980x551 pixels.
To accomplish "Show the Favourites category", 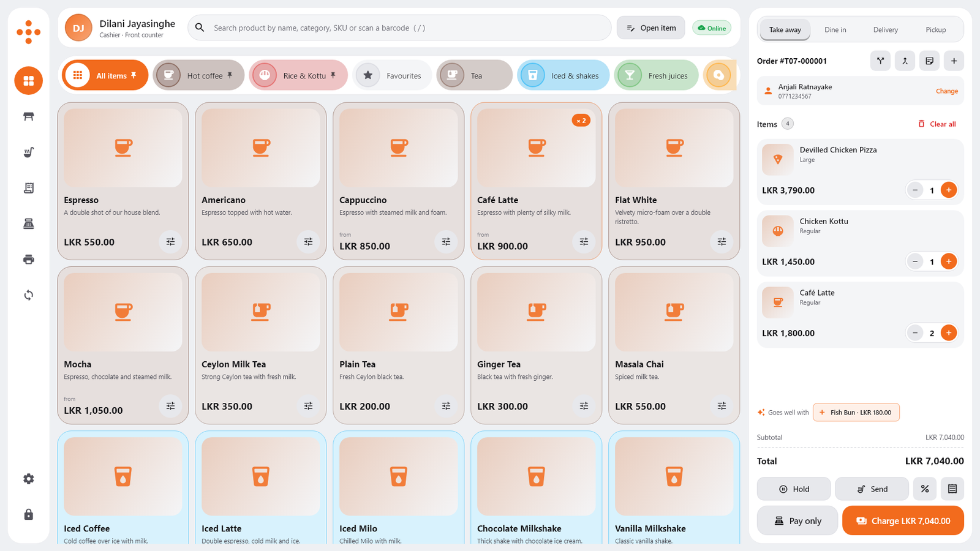I will pyautogui.click(x=392, y=75).
